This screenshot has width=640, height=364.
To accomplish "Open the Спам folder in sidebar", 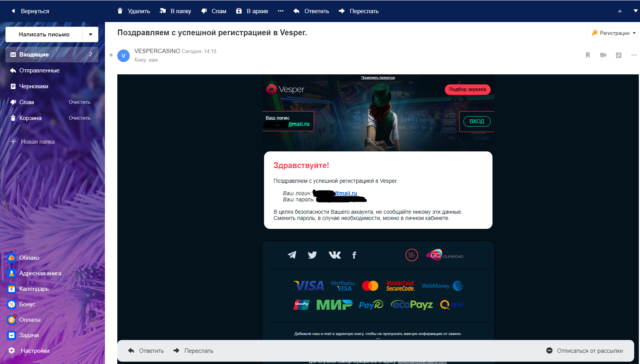I will click(x=26, y=102).
